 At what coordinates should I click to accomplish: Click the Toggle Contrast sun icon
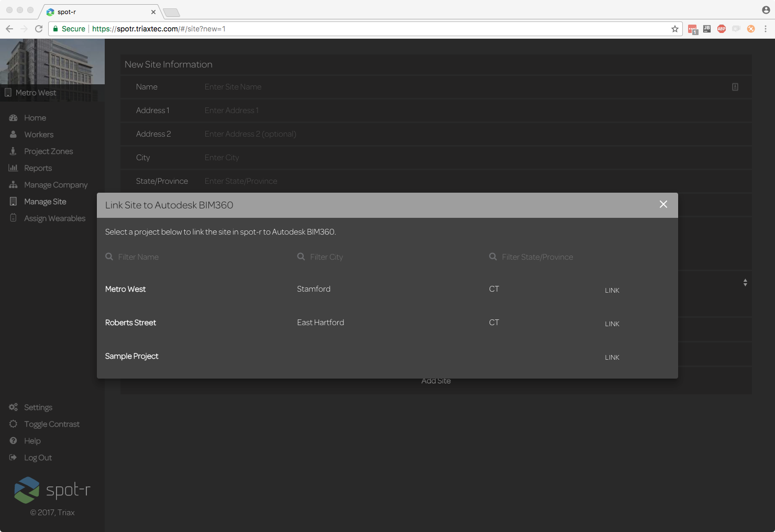[13, 424]
